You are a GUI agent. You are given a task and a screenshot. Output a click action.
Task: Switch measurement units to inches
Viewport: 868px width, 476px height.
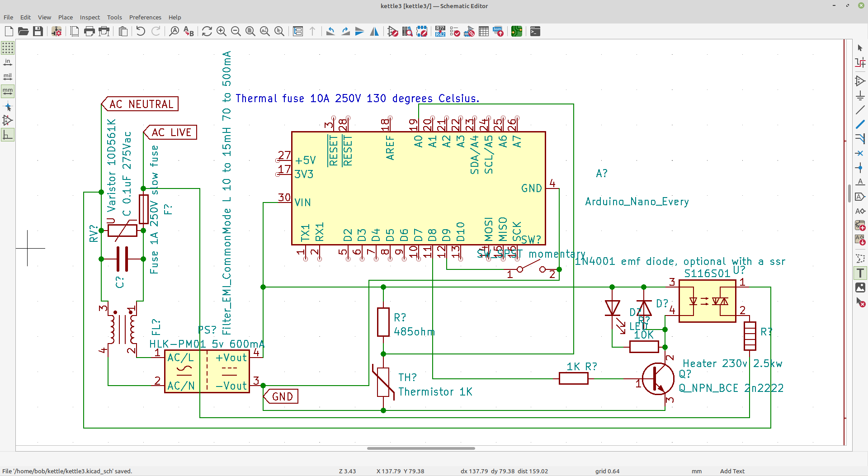[7, 62]
